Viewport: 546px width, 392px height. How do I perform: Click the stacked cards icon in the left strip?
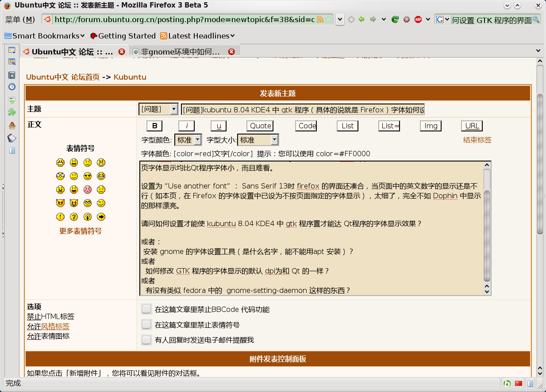point(12,138)
